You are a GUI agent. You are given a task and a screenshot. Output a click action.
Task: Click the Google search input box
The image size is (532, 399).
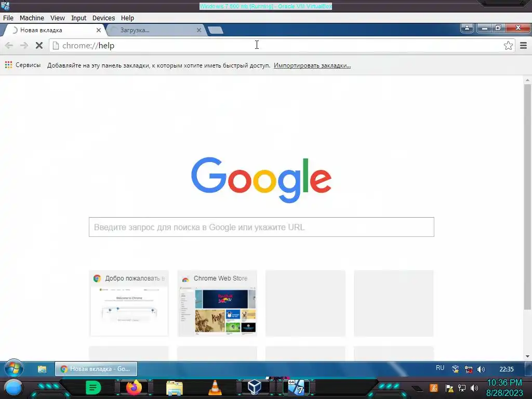click(x=261, y=227)
